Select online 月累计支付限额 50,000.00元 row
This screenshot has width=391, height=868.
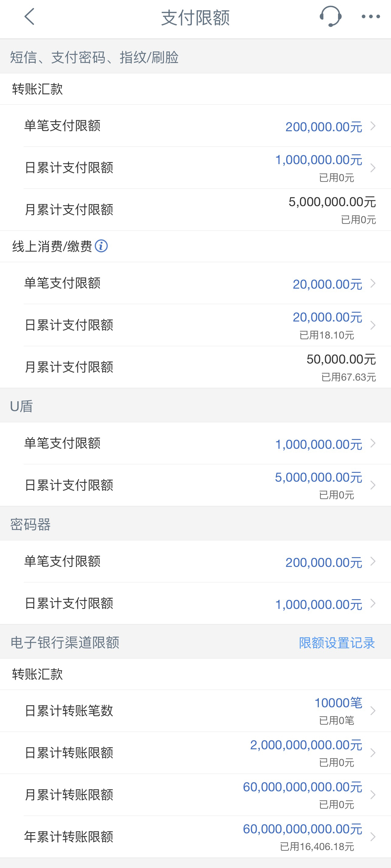pyautogui.click(x=195, y=367)
